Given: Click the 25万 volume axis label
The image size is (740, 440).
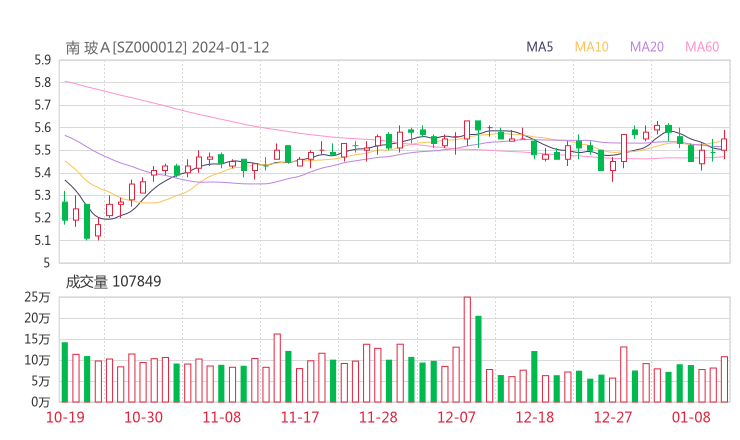Looking at the screenshot, I should tap(37, 297).
